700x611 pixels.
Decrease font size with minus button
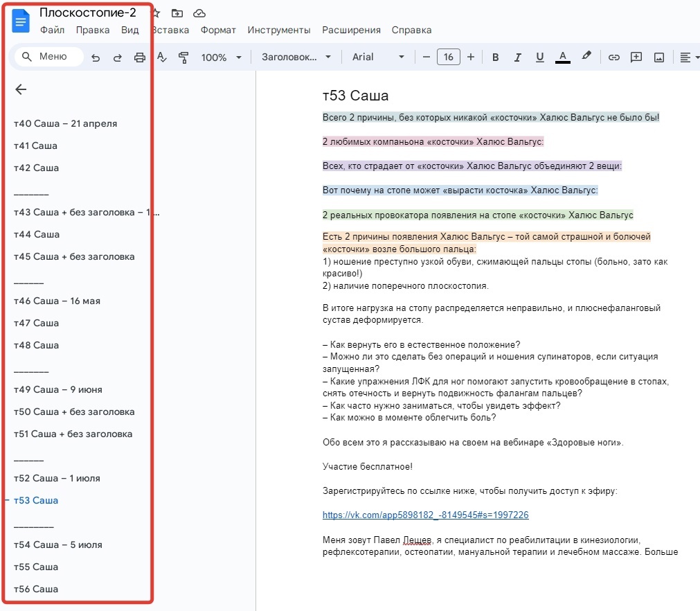pos(427,57)
